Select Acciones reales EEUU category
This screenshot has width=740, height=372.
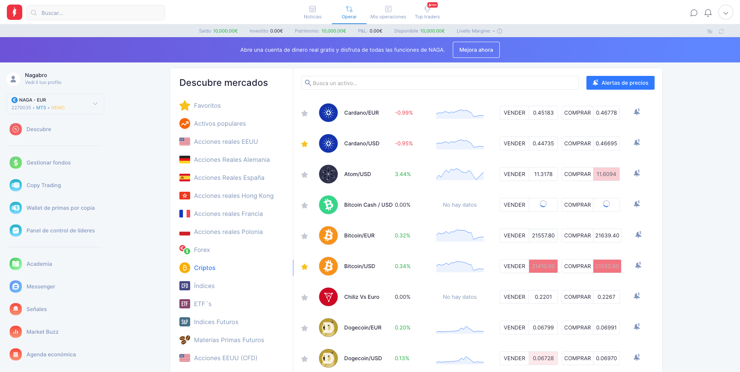[219, 142]
